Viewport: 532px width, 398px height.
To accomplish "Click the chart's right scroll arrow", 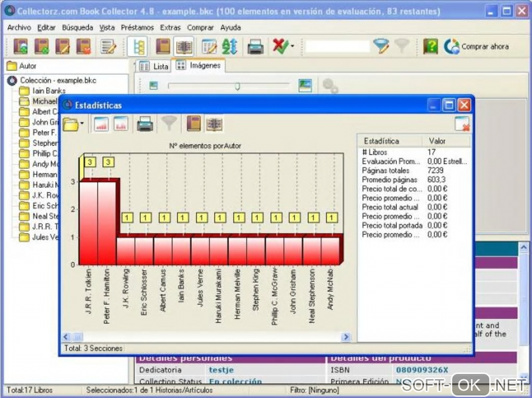I will click(346, 337).
